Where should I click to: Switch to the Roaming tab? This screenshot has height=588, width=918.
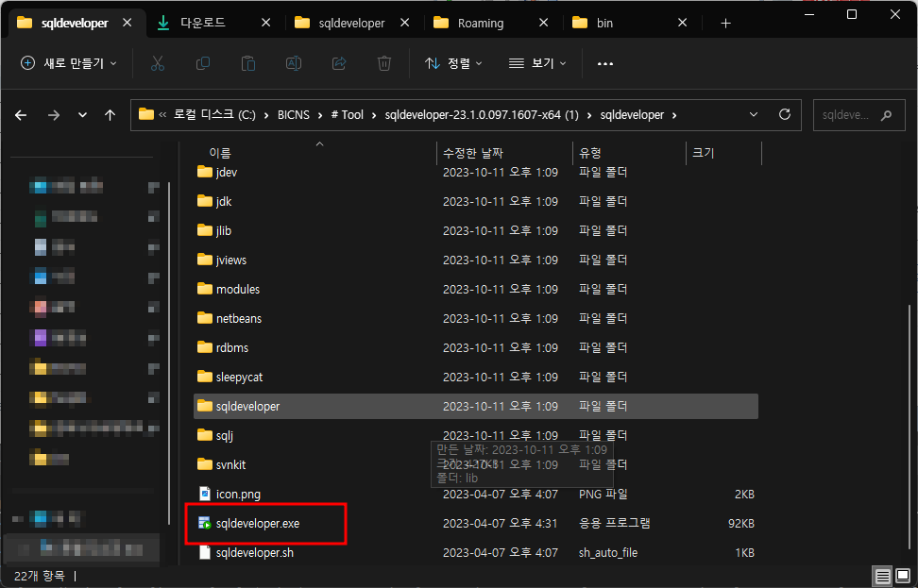click(480, 24)
